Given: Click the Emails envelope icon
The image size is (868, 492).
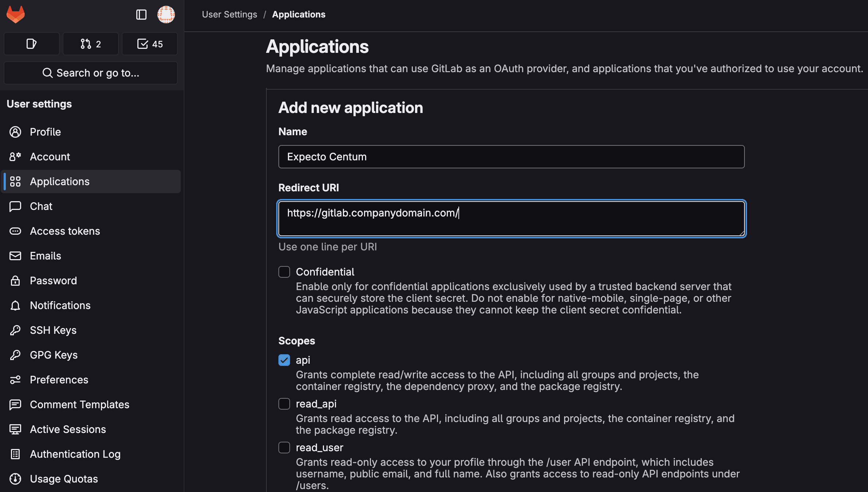Looking at the screenshot, I should point(15,256).
